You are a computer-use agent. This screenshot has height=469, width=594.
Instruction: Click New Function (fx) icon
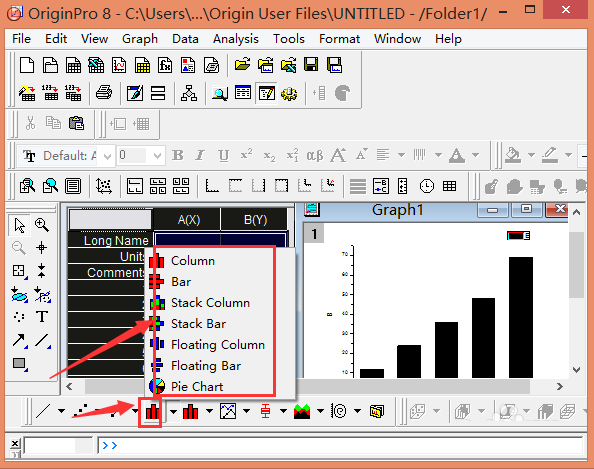[165, 65]
